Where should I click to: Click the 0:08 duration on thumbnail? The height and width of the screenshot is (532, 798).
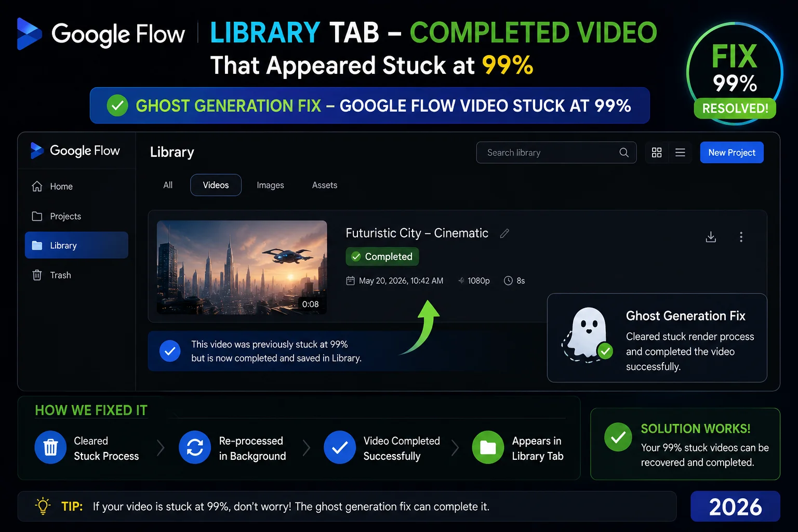(x=310, y=304)
